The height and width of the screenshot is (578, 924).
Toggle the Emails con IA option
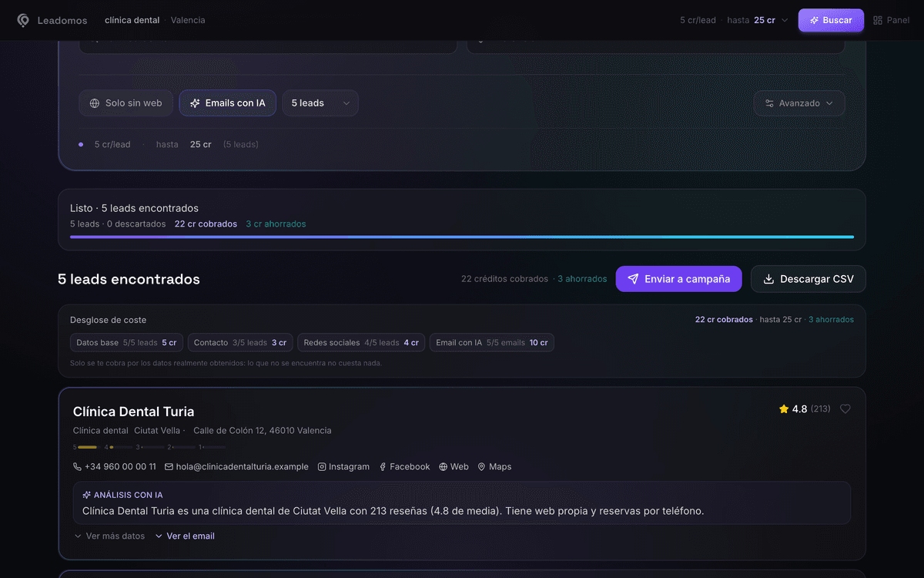[228, 103]
